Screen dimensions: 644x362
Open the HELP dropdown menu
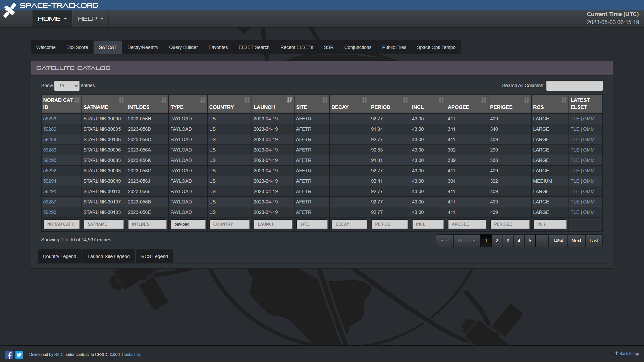90,19
